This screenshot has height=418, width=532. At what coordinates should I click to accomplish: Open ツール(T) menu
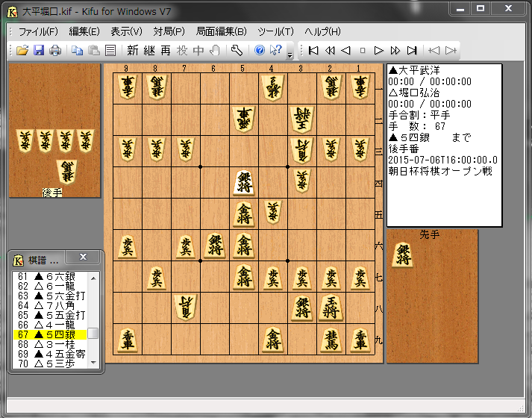tap(275, 31)
